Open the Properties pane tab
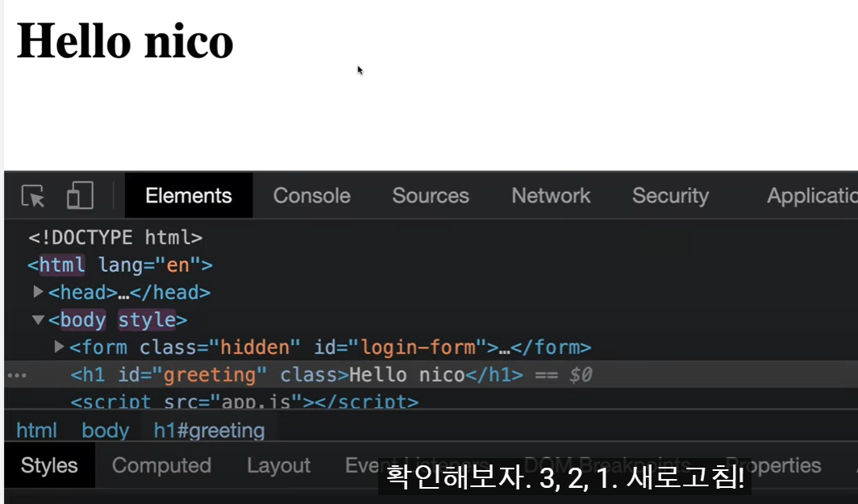Viewport: 858px width, 504px height. click(773, 465)
